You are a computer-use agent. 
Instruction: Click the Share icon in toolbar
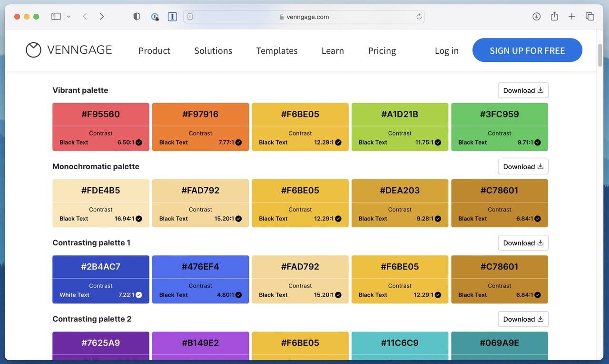[x=554, y=17]
